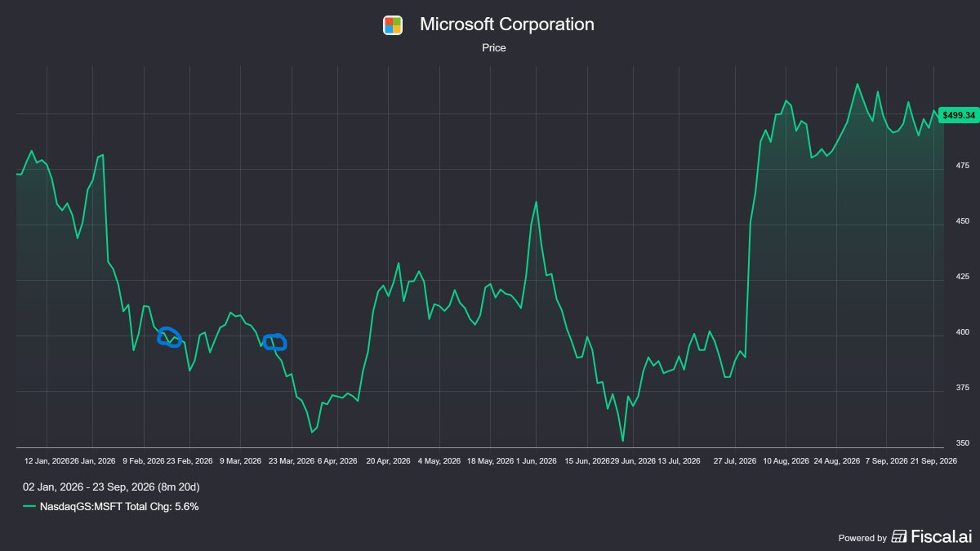Click the '27 Jul, 2026' x-axis date
The image size is (980, 551).
coord(734,460)
